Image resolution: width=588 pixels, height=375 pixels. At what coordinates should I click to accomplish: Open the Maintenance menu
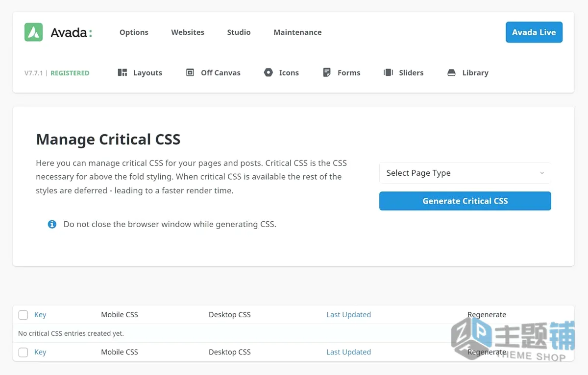click(297, 32)
